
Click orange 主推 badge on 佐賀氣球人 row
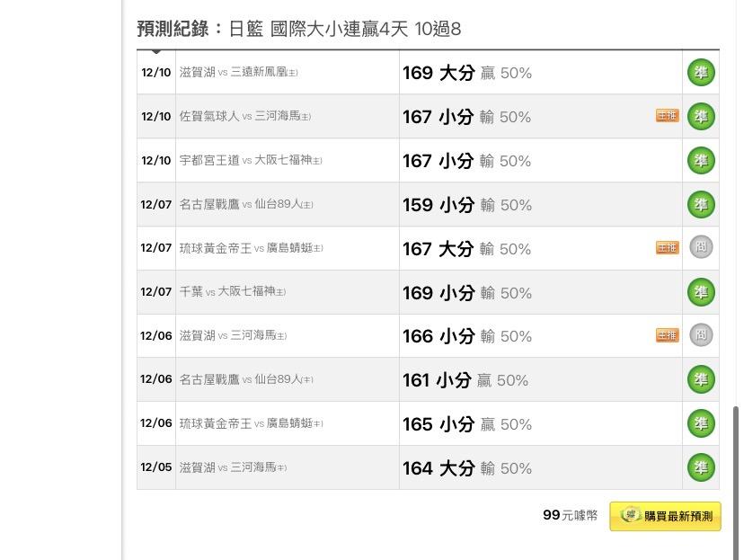[667, 116]
